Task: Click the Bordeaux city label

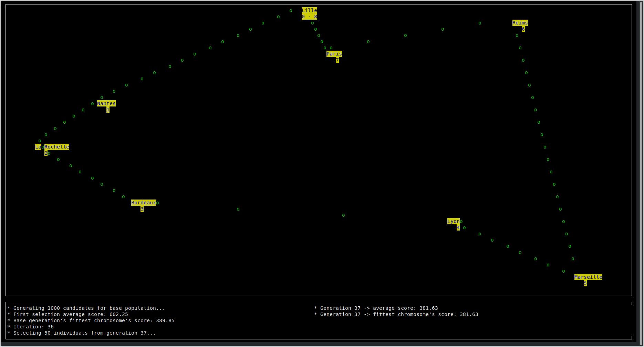Action: point(144,203)
